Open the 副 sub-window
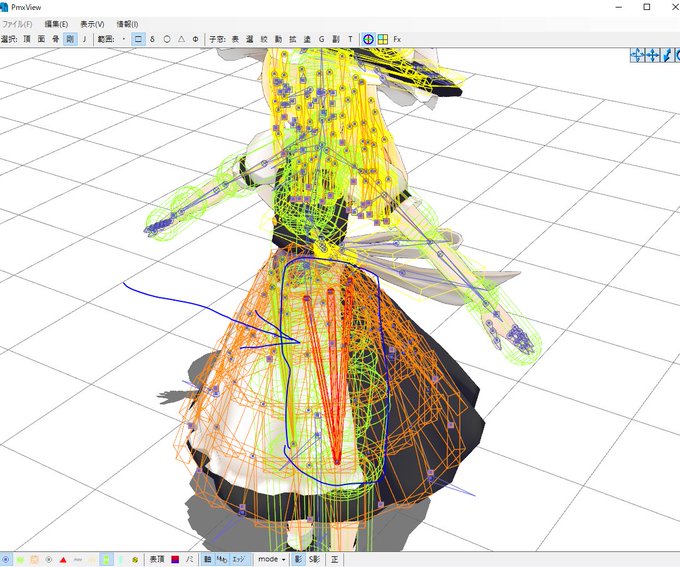The image size is (680, 567). tap(336, 39)
